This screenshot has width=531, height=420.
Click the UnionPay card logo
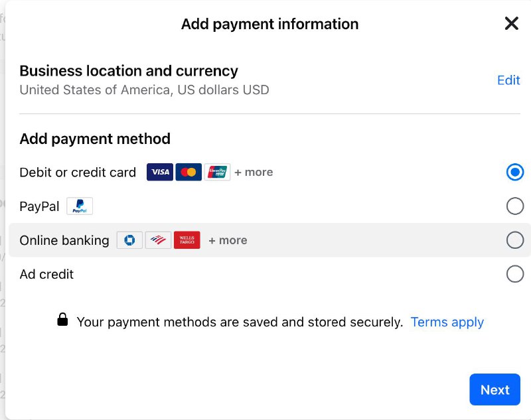tap(217, 172)
